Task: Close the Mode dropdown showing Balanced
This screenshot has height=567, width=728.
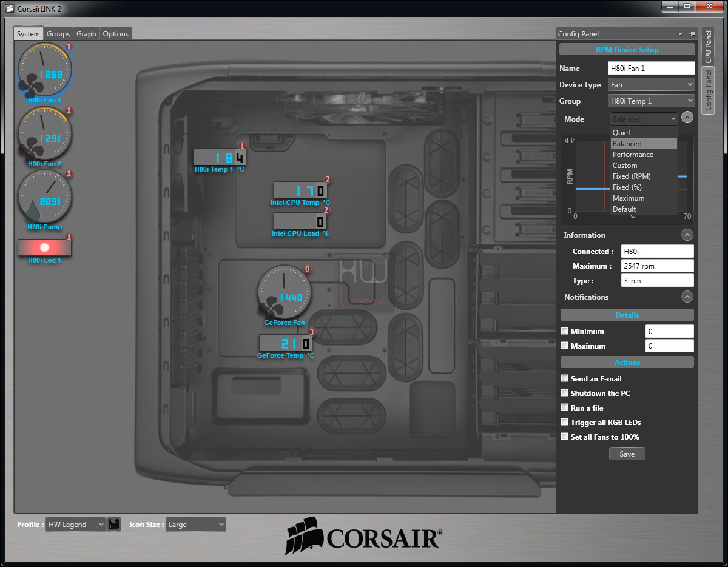Action: pyautogui.click(x=644, y=119)
